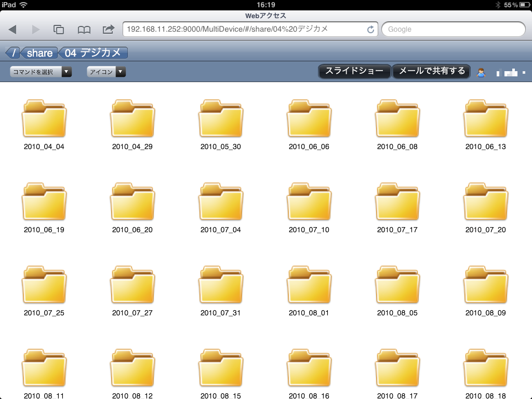The width and height of the screenshot is (532, 399).
Task: Open folder 2010_08_15
Action: 220,374
